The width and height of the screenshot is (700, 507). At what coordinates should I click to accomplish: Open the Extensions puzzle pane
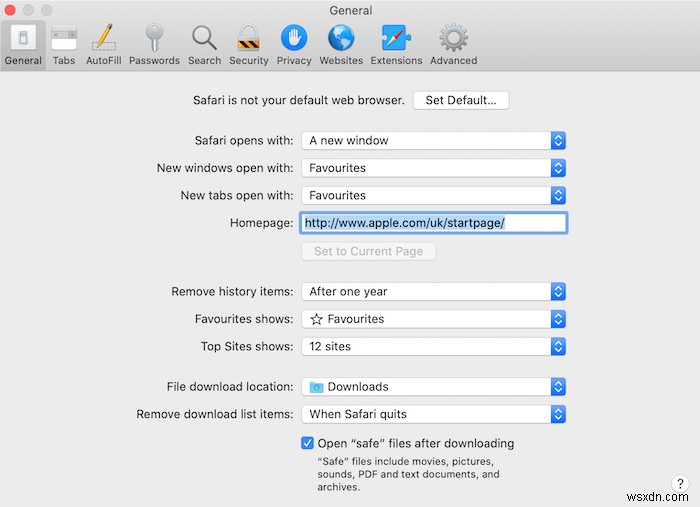tap(396, 45)
